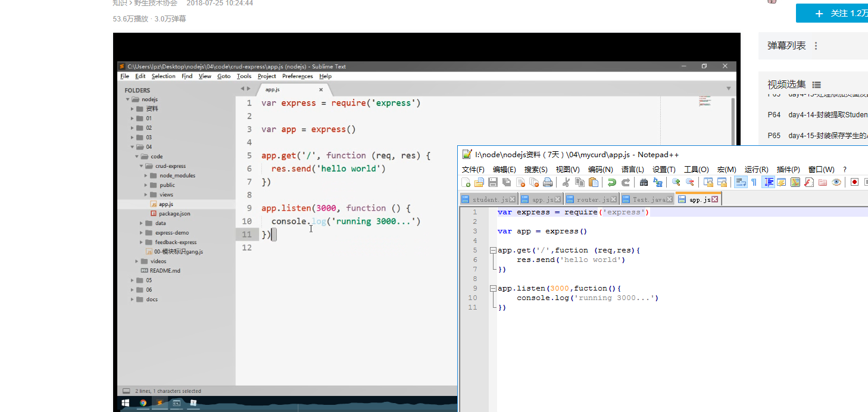Click line number 11 in Sublime gutter

[x=247, y=235]
